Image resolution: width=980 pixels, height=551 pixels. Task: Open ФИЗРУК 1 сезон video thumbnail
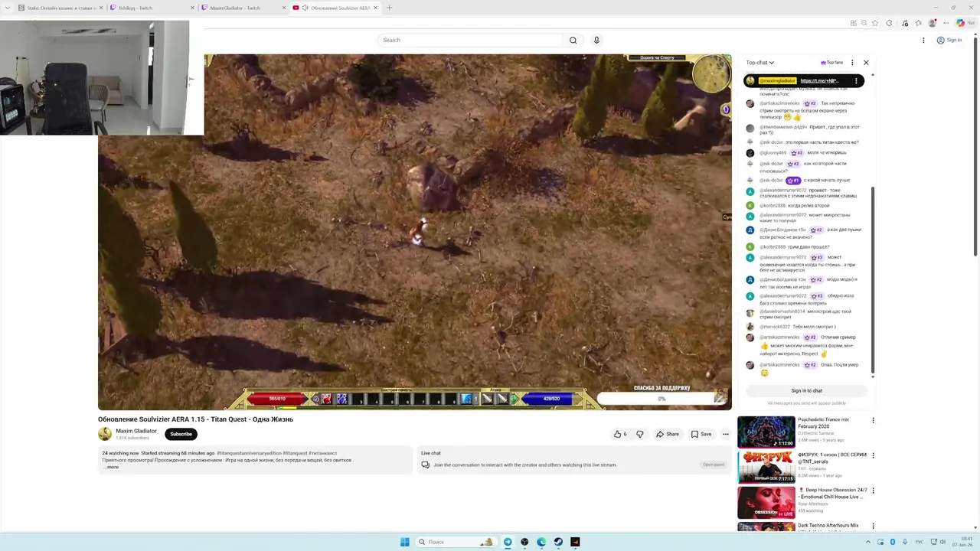pos(766,467)
